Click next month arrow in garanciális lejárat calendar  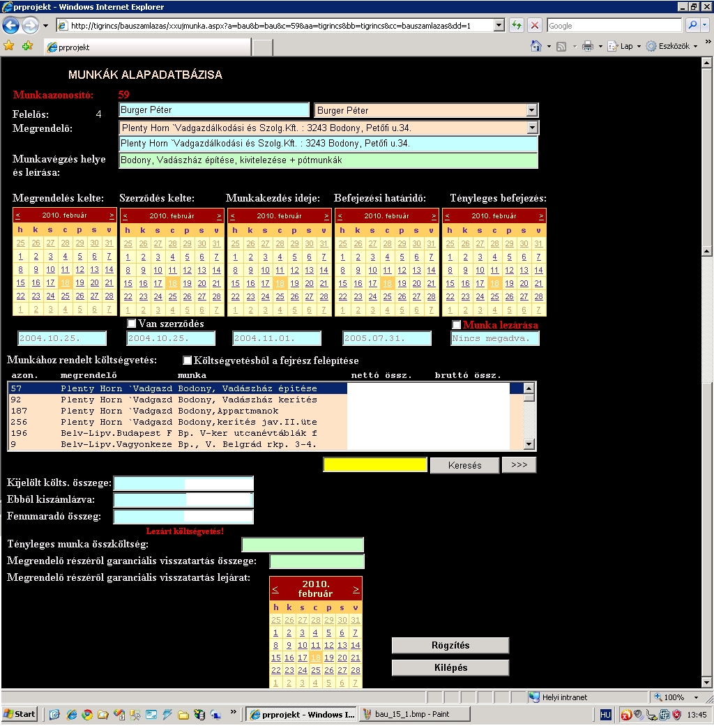click(x=356, y=589)
